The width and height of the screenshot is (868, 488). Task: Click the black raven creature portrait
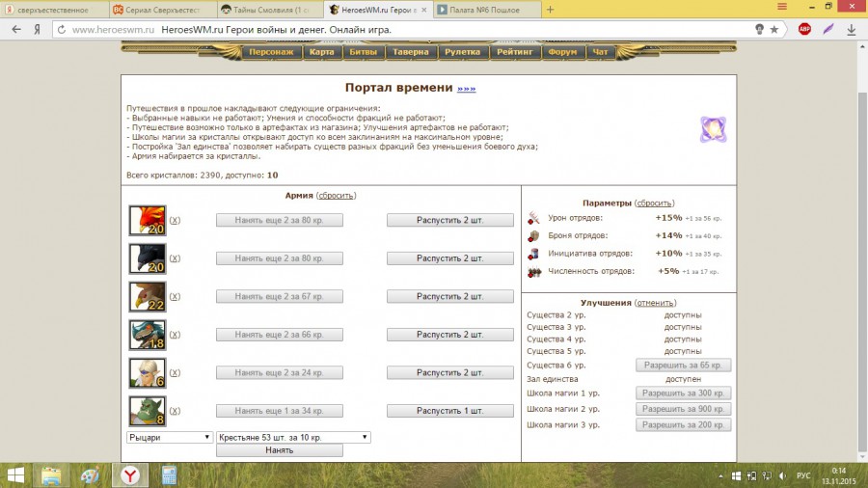coord(148,258)
